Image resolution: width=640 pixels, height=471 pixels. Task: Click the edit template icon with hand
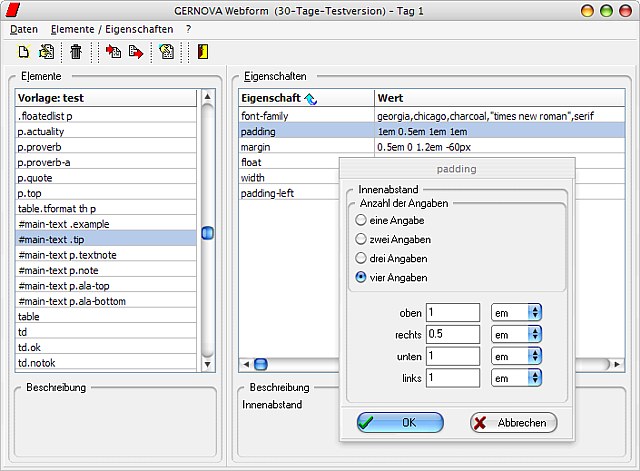click(x=46, y=52)
